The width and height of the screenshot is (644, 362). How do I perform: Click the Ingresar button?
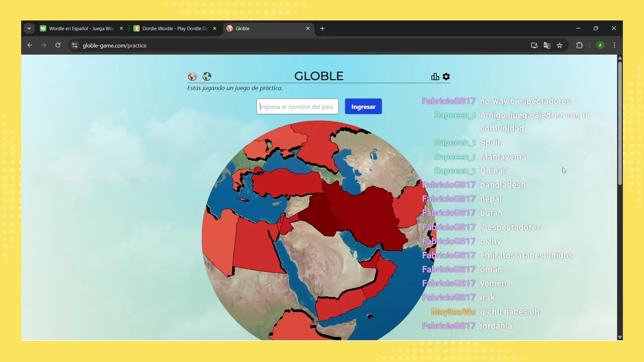point(363,106)
